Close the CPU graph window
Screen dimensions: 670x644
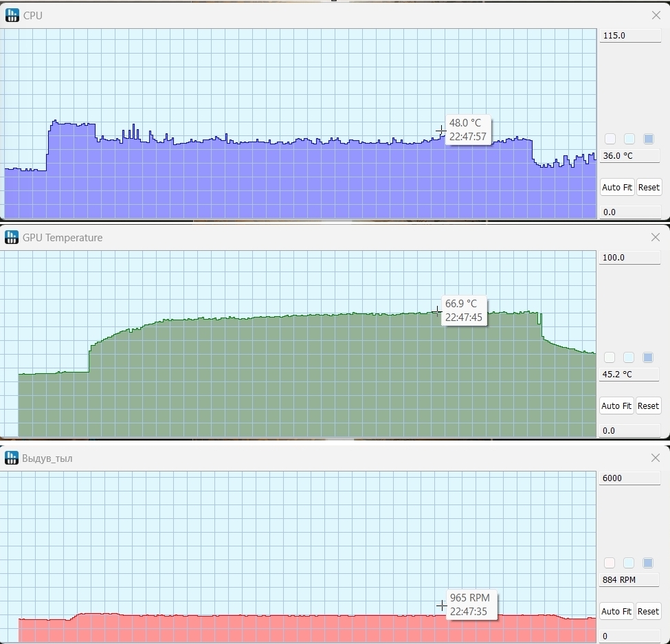656,15
